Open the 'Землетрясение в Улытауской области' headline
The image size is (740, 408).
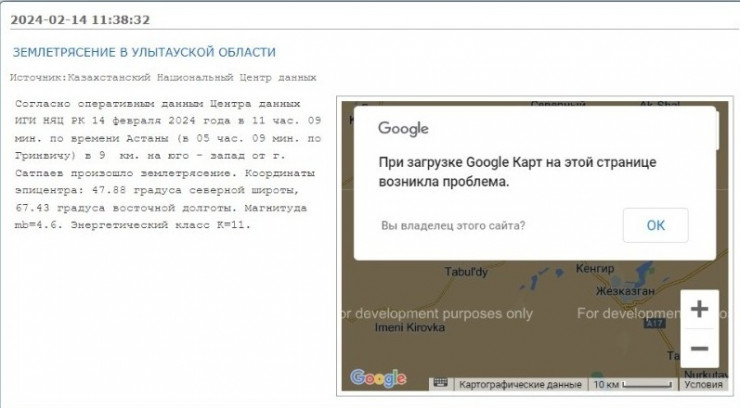click(x=143, y=52)
